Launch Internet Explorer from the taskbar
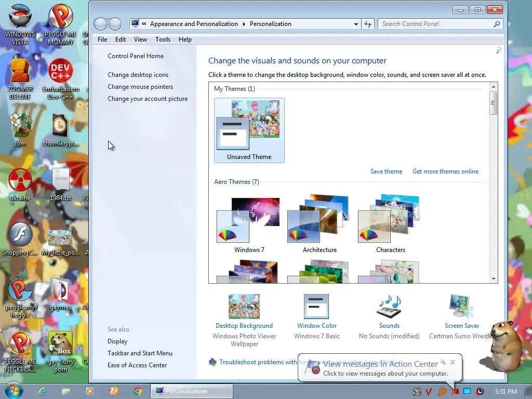The image size is (532, 399). point(42,391)
